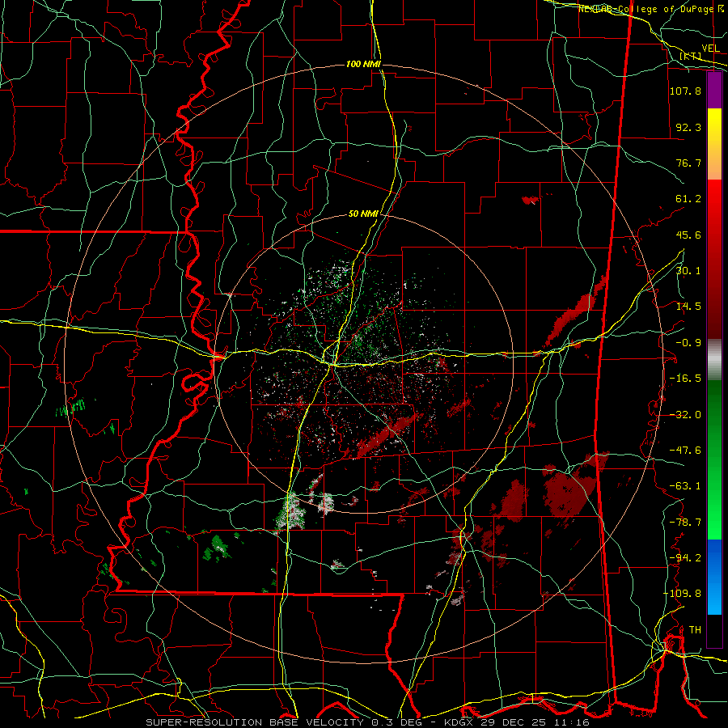Image resolution: width=728 pixels, height=728 pixels.
Task: Click the purple segment of velocity color bar
Action: (714, 91)
